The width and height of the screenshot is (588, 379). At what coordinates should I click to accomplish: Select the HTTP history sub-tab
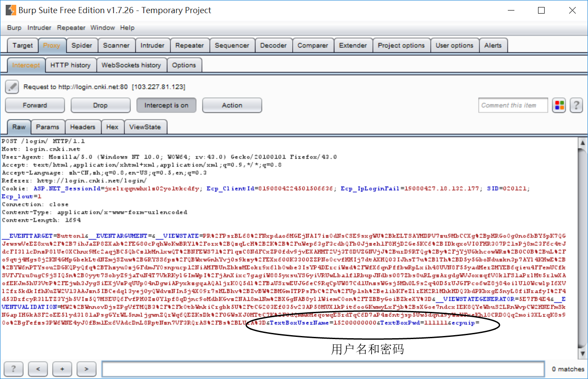pyautogui.click(x=71, y=65)
